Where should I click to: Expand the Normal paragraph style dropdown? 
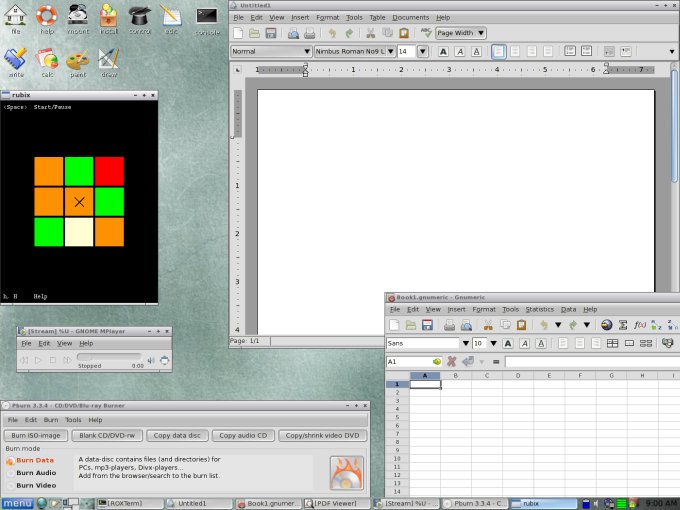coord(271,51)
